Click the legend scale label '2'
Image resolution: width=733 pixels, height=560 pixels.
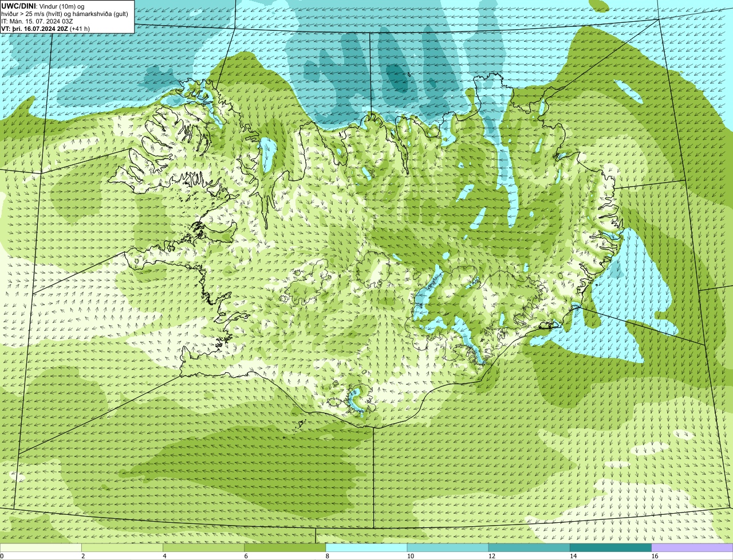83,556
